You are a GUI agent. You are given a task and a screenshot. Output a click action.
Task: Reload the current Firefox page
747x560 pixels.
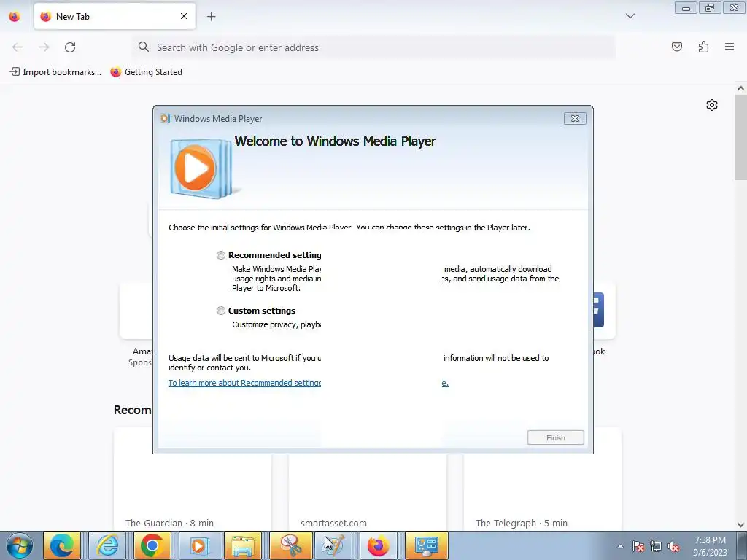70,47
